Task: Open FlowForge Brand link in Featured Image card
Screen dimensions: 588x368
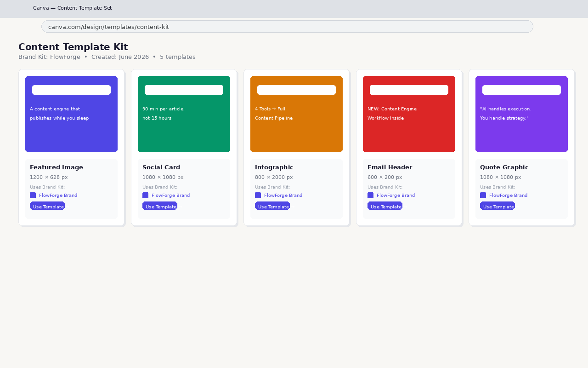Action: coord(58,195)
